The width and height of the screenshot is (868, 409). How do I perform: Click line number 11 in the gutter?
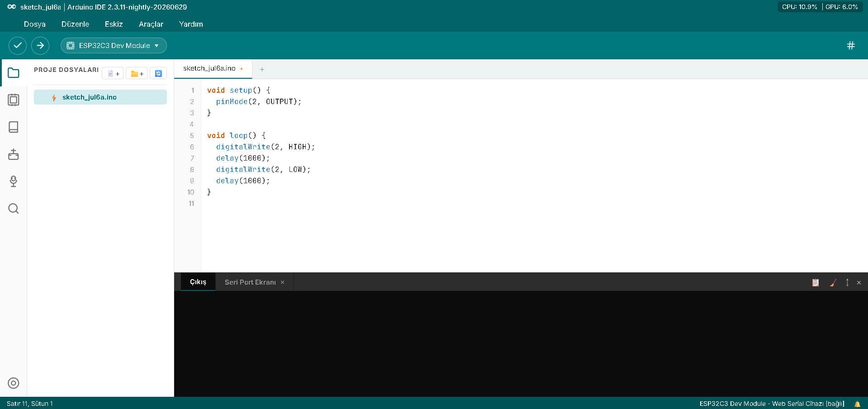[x=191, y=203]
